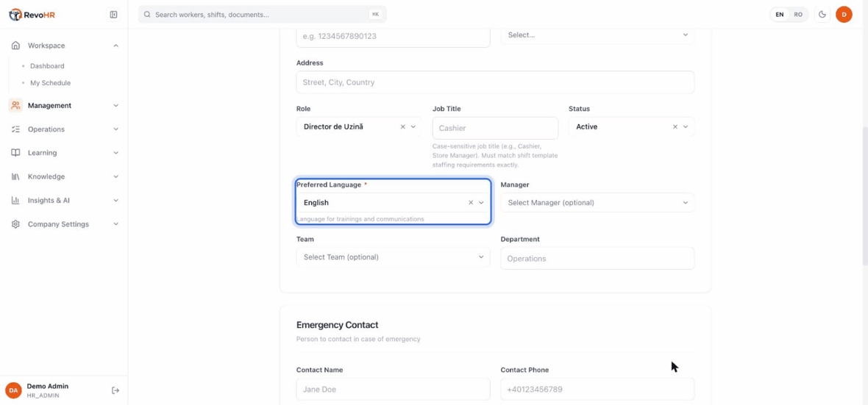Focus the search workers, shifts, documents box
The width and height of the screenshot is (868, 405).
[x=263, y=15]
